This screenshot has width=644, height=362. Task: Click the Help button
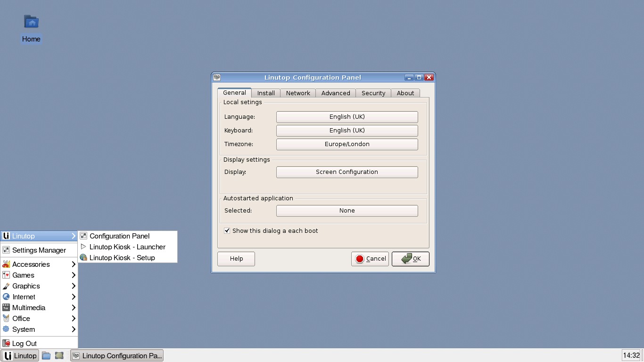point(236,259)
